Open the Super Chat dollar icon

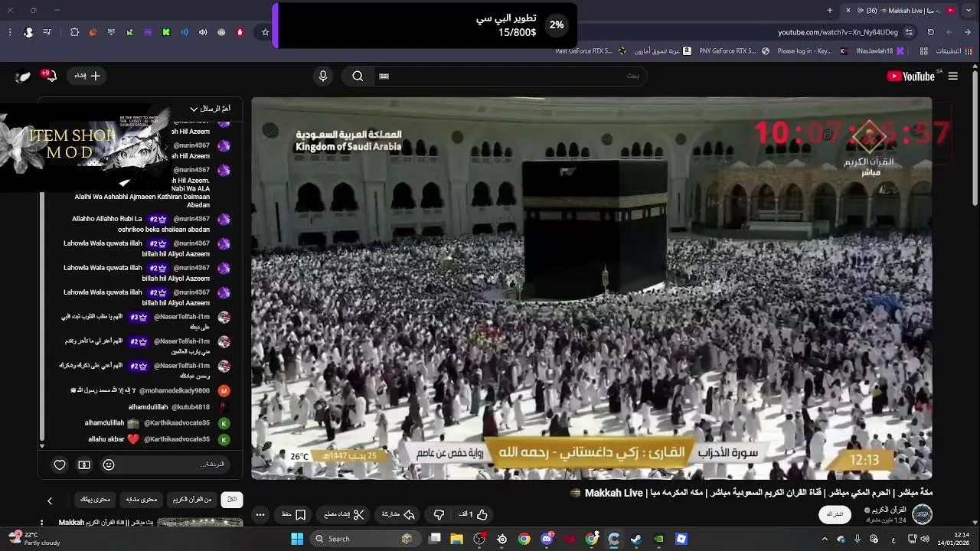click(x=84, y=465)
